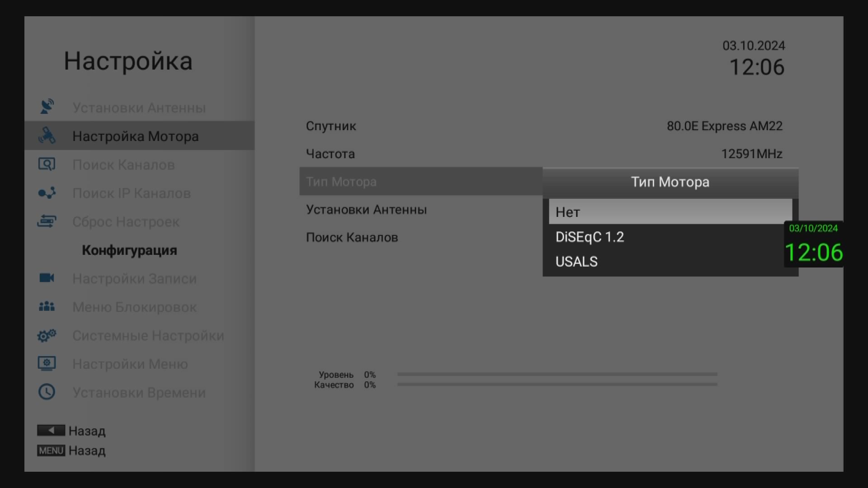
Task: Click the Качество signal quality bar
Action: point(557,384)
